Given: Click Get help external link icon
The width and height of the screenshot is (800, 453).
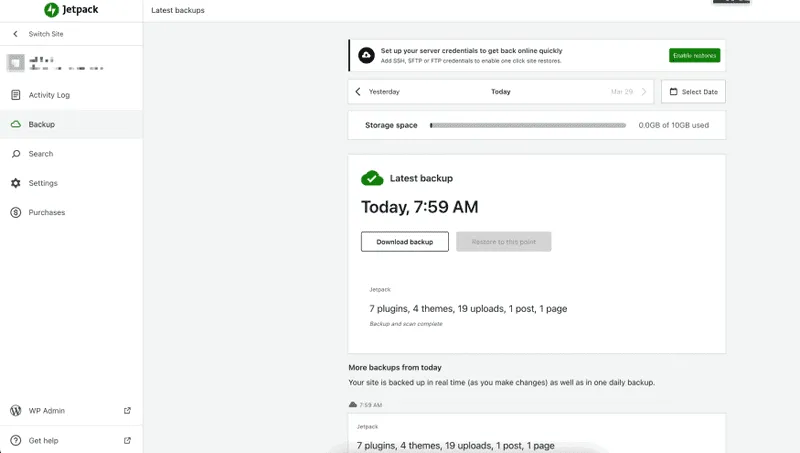Looking at the screenshot, I should coord(128,440).
